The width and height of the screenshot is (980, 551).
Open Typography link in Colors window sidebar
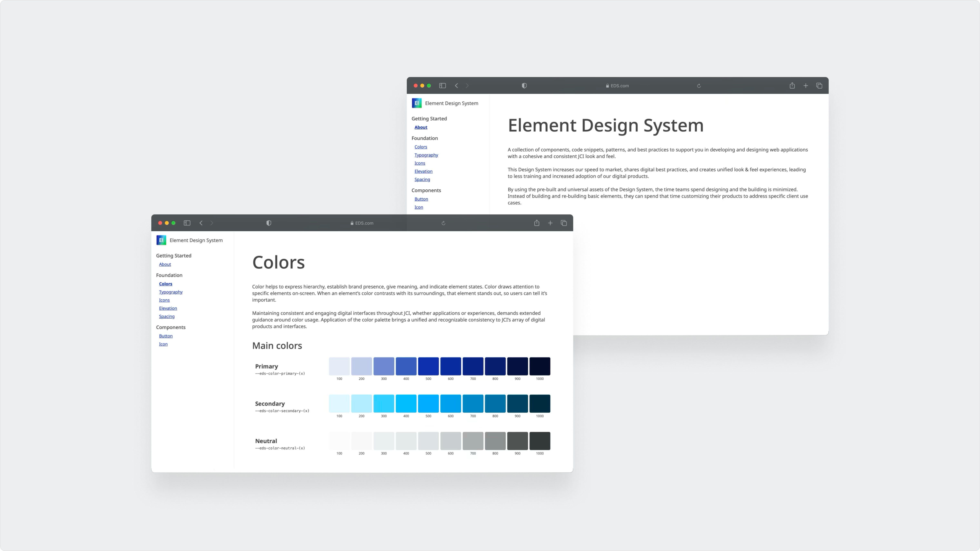pyautogui.click(x=171, y=292)
